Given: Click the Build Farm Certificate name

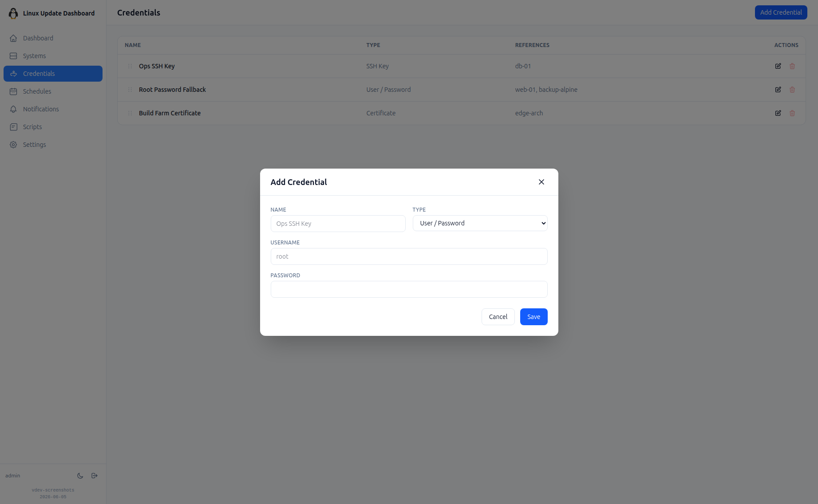Looking at the screenshot, I should click(x=170, y=113).
